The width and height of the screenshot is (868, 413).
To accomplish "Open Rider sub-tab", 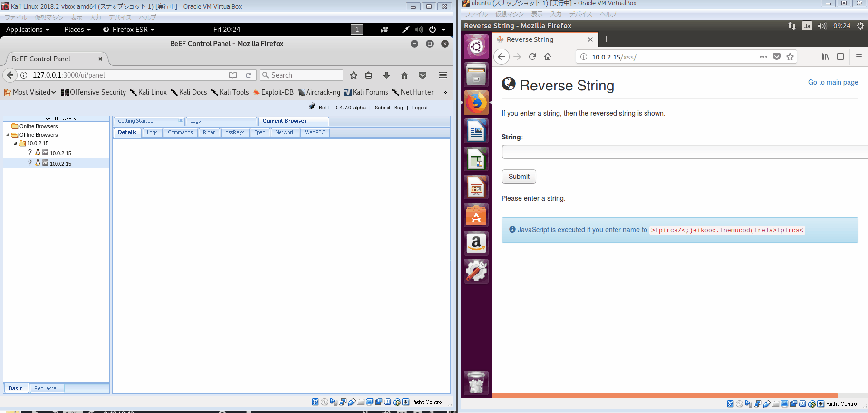I will tap(209, 132).
